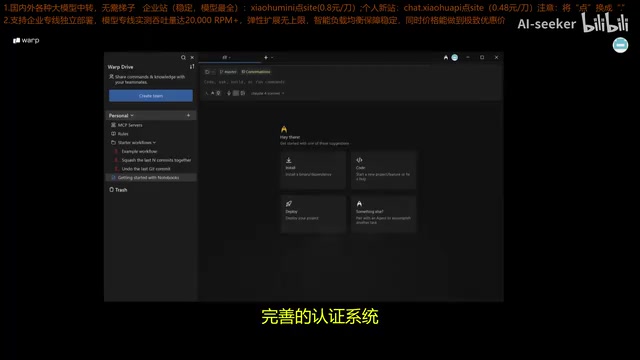
Task: Collapse the Personal section chevron
Action: [132, 116]
